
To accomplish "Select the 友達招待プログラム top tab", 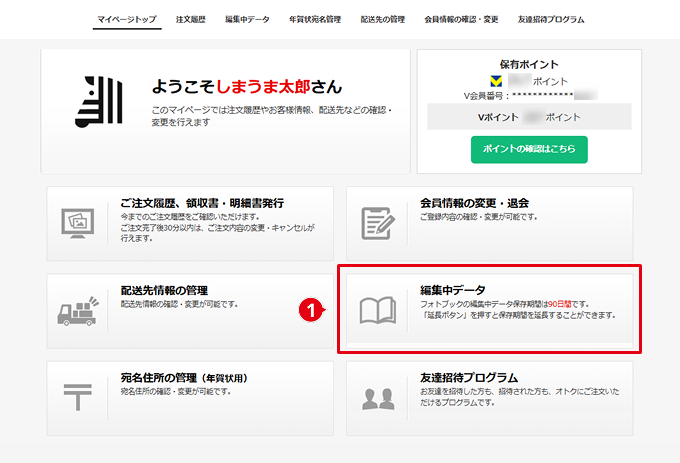I will 551,20.
